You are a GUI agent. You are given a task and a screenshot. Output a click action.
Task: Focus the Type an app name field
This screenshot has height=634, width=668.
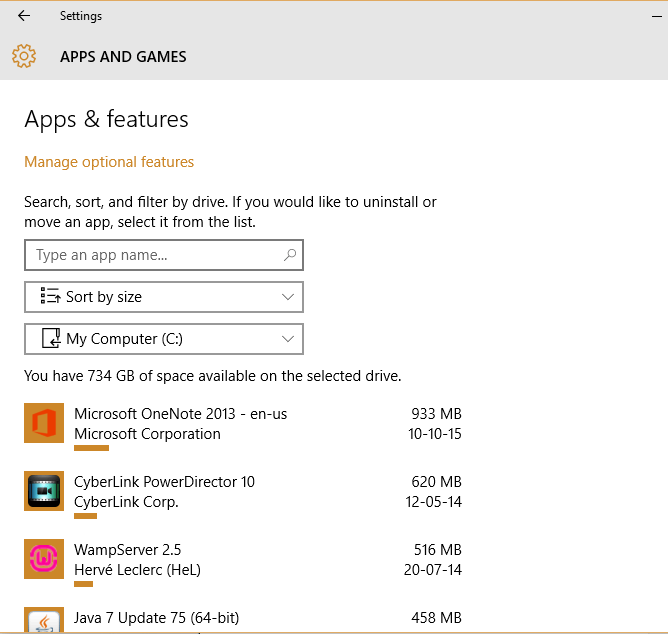click(164, 255)
